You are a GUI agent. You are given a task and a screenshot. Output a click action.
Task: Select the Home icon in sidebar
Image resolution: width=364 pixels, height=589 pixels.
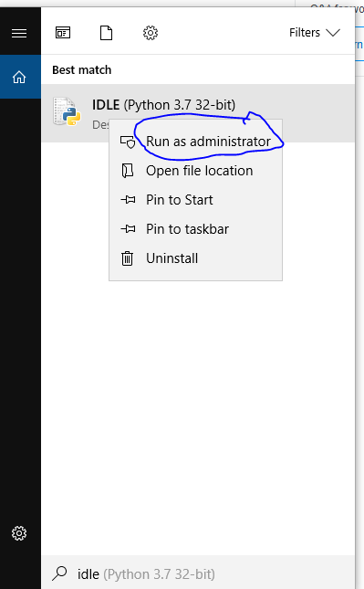click(x=19, y=77)
